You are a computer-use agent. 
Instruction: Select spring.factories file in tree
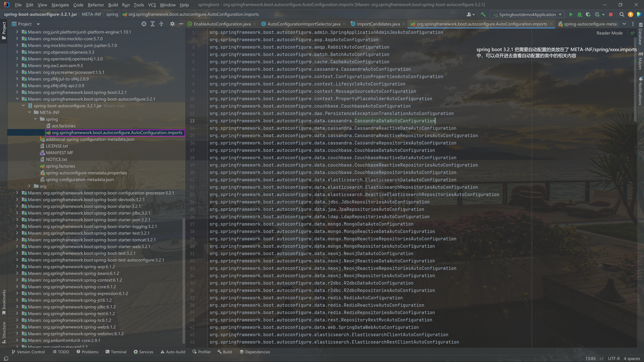60,166
